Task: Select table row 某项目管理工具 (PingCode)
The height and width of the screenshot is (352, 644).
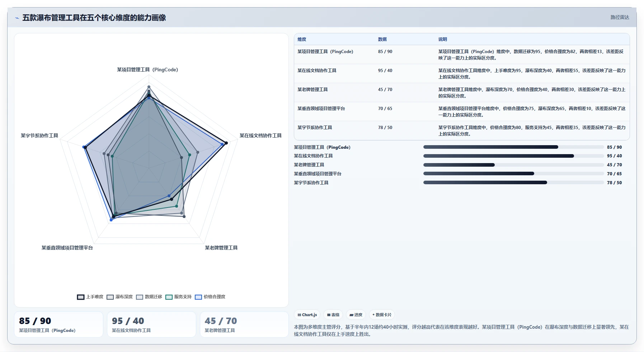Action: 462,54
